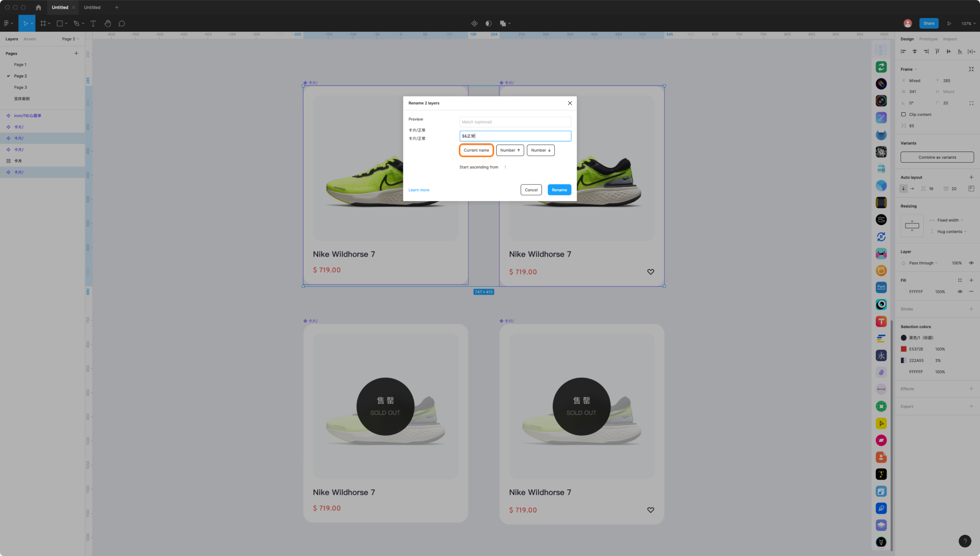Click the Match (optional) input field
Viewport: 980px width, 556px height.
(514, 122)
